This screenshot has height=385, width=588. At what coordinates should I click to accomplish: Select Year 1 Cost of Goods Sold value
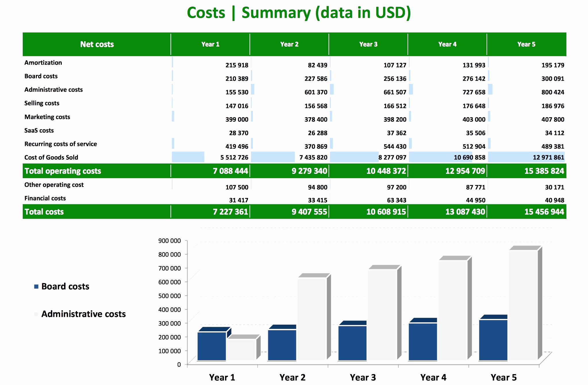[234, 157]
